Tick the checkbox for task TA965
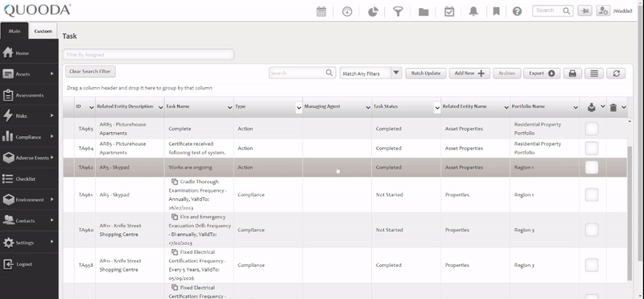The image size is (644, 299). [x=592, y=129]
